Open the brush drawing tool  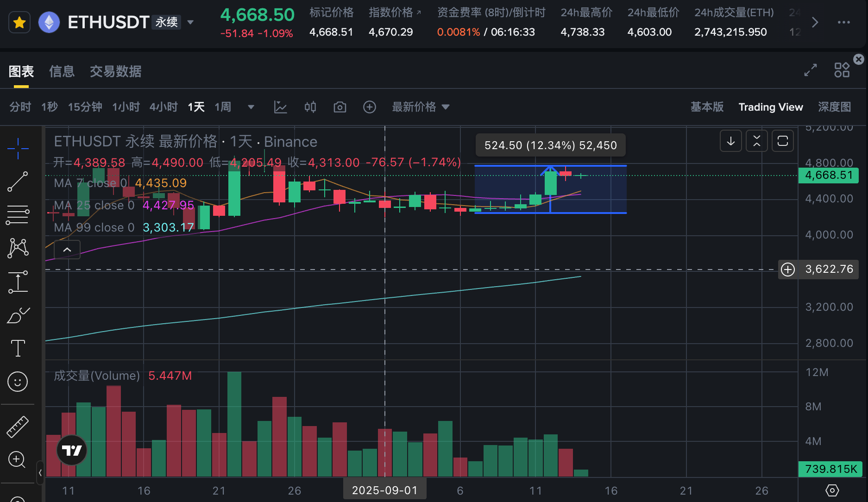point(18,315)
